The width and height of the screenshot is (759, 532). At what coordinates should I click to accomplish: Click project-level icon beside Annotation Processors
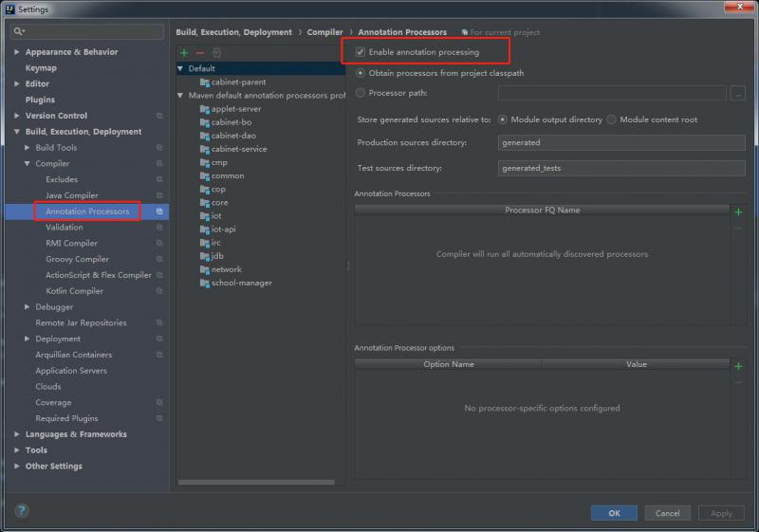click(159, 211)
